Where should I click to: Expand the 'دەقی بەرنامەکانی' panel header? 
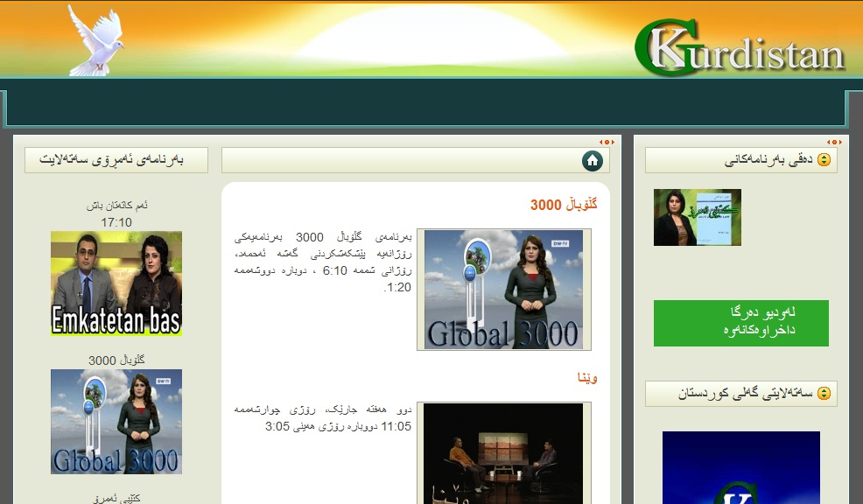click(x=740, y=161)
